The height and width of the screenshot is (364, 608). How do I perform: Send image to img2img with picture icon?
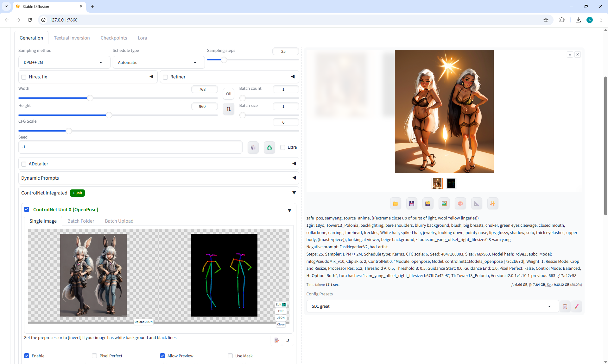click(x=444, y=204)
